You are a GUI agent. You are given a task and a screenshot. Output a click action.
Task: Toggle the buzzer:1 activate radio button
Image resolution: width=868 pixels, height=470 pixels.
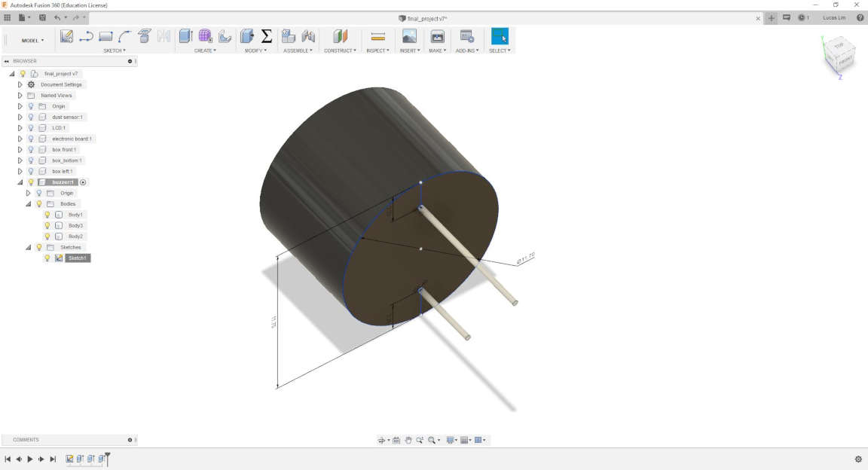83,182
